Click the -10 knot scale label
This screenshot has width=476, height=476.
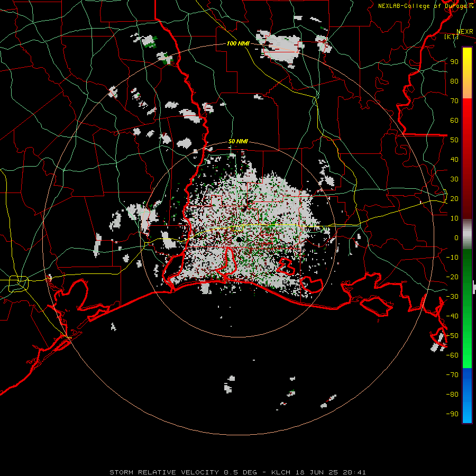click(452, 258)
